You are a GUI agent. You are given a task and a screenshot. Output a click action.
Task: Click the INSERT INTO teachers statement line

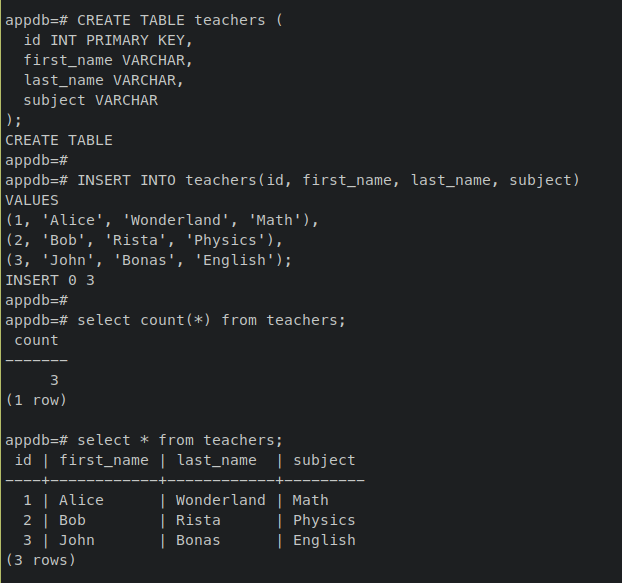point(328,180)
